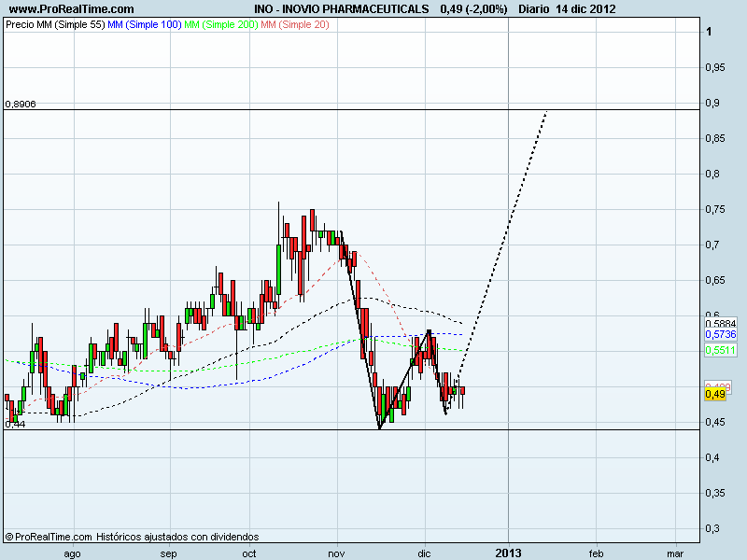The width and height of the screenshot is (747, 560).
Task: Click the 0,4 price axis label
Action: 712,457
